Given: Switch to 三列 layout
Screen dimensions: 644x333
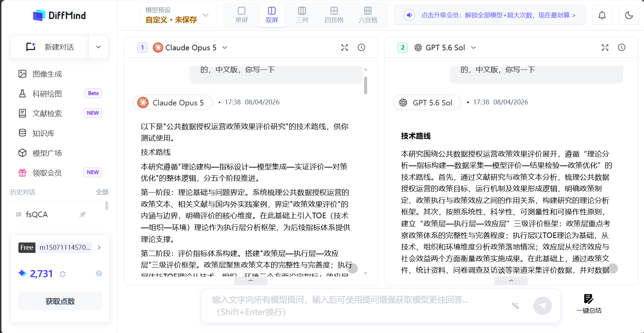Looking at the screenshot, I should pos(302,15).
